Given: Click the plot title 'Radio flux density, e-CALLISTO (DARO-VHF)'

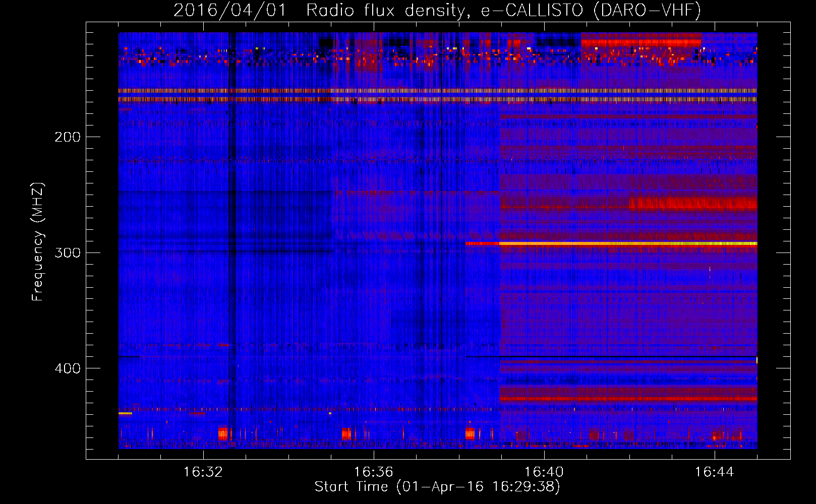Looking at the screenshot, I should pyautogui.click(x=503, y=11).
